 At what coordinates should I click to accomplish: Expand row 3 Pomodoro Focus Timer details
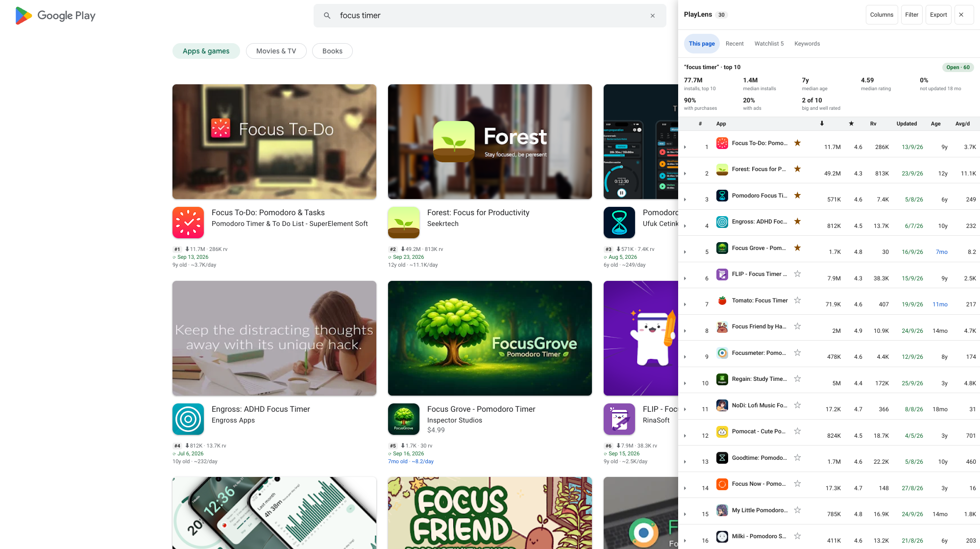click(685, 200)
